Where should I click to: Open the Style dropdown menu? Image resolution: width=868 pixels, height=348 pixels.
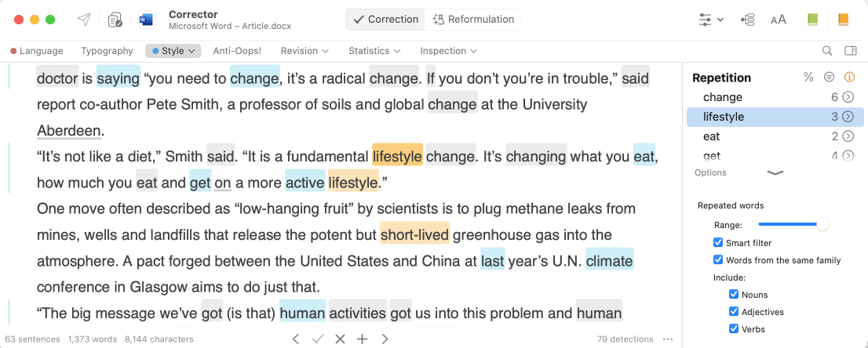point(173,51)
